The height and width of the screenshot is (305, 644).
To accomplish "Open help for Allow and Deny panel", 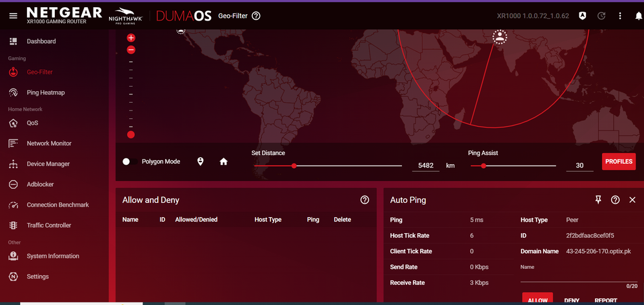I will pyautogui.click(x=365, y=200).
